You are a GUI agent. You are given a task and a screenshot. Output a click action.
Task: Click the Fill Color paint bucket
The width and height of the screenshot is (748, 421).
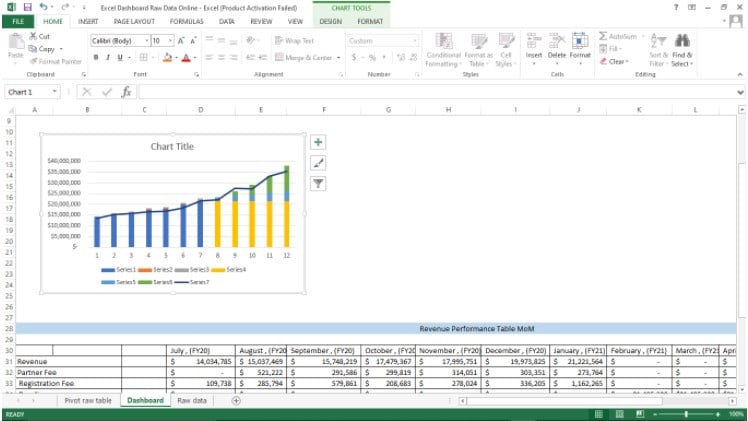[x=167, y=58]
